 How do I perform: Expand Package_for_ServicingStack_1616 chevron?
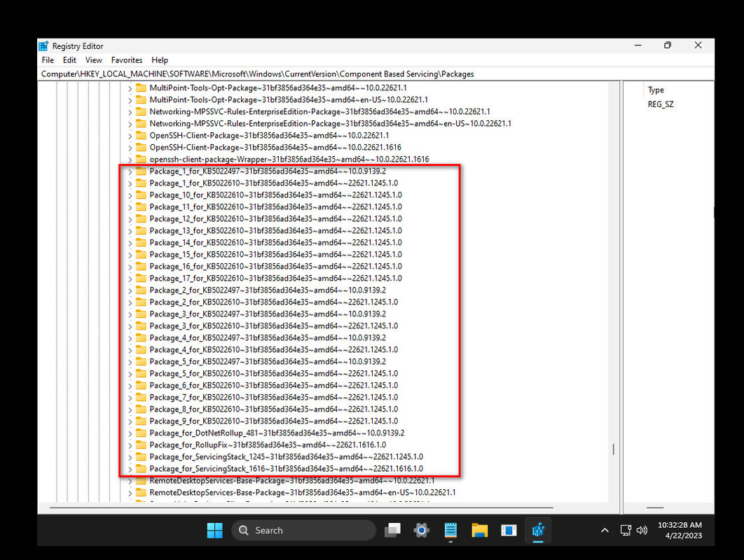pyautogui.click(x=130, y=469)
